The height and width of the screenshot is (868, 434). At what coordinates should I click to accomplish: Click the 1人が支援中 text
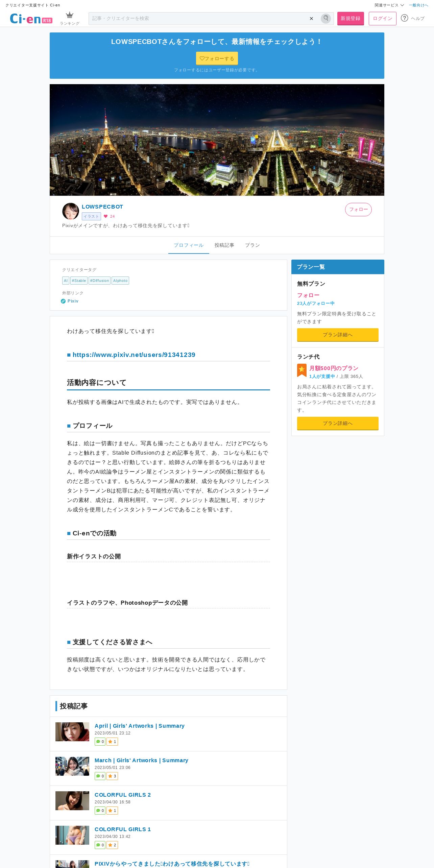coord(322,377)
